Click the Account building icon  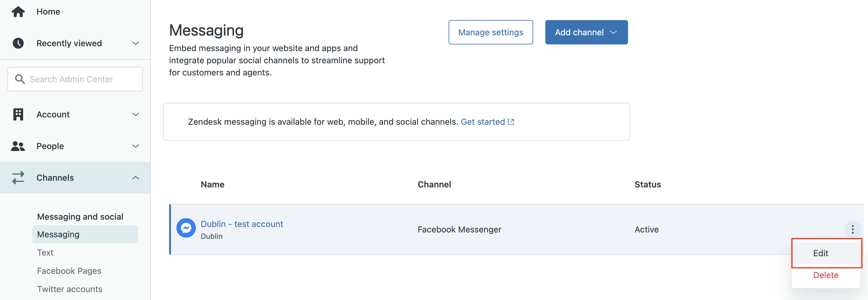[x=18, y=114]
